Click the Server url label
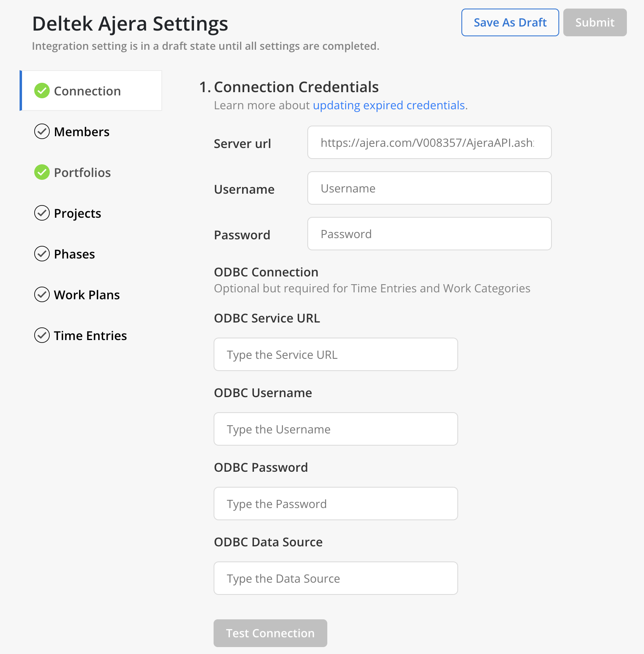This screenshot has height=654, width=644. (x=243, y=144)
